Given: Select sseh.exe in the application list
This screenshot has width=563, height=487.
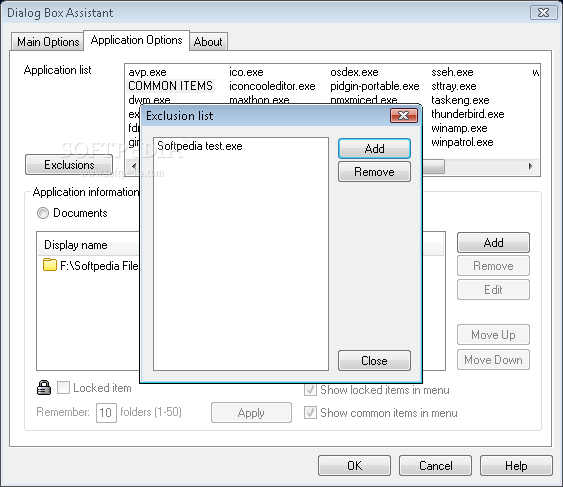Looking at the screenshot, I should coord(452,72).
